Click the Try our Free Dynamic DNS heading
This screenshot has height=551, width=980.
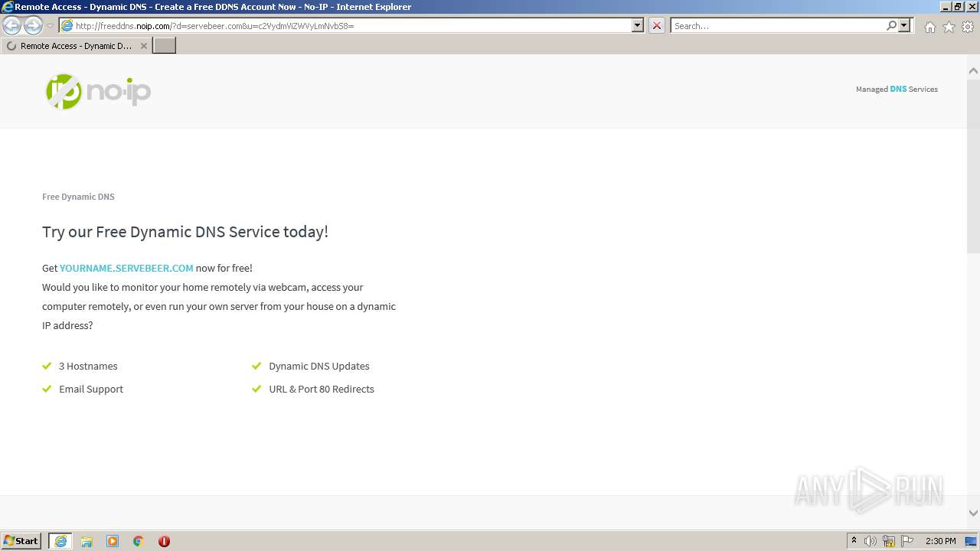tap(185, 232)
